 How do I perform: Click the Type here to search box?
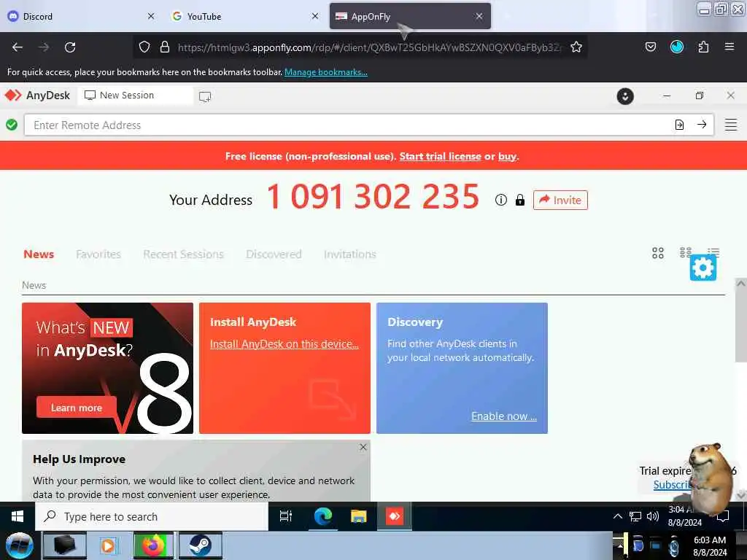[x=152, y=517]
